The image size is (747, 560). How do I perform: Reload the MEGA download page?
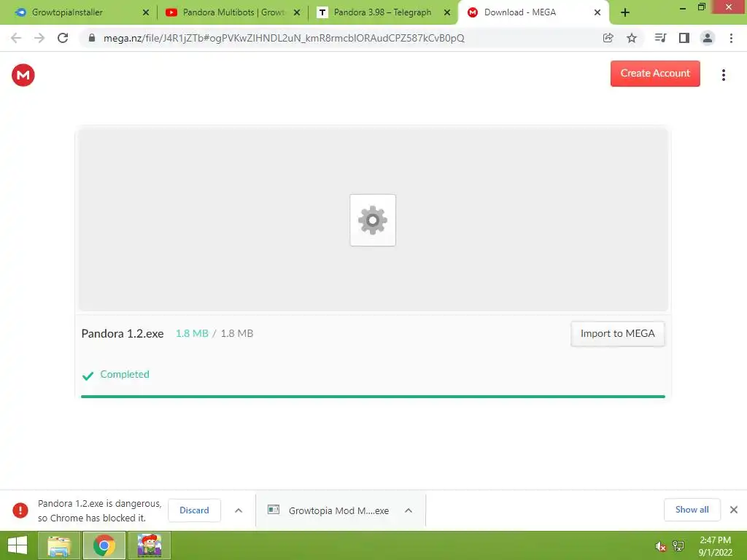point(63,38)
